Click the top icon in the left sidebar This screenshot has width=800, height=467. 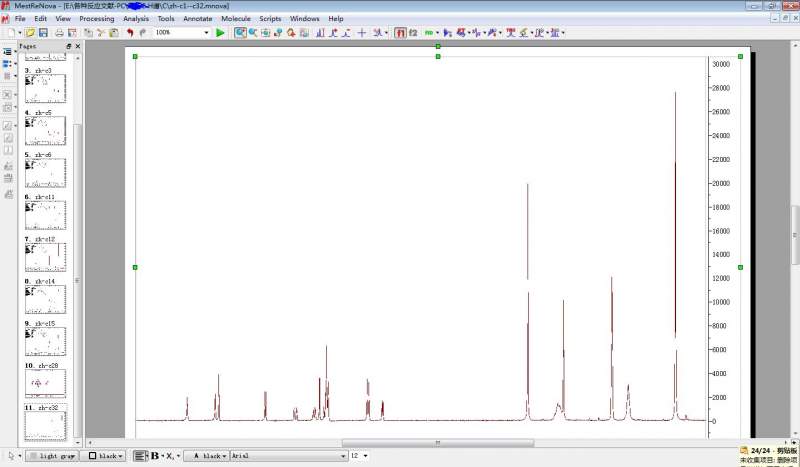[x=7, y=52]
